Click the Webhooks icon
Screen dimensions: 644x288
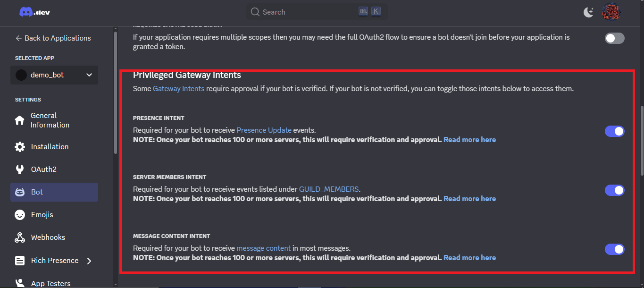pyautogui.click(x=20, y=237)
